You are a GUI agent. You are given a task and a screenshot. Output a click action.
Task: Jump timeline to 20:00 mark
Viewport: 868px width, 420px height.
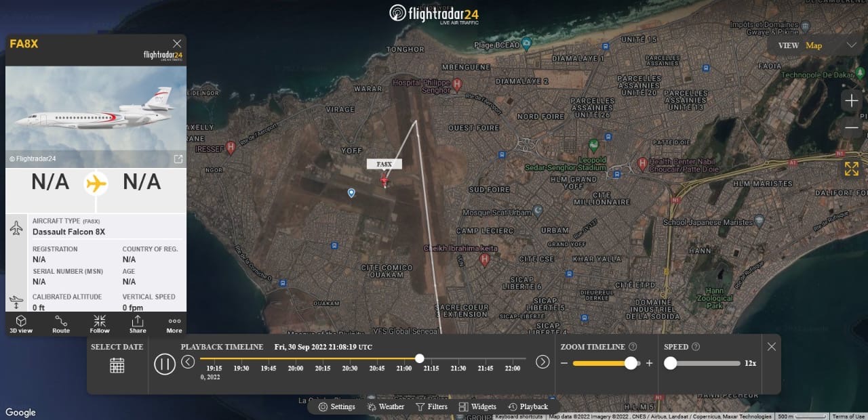[x=296, y=369]
